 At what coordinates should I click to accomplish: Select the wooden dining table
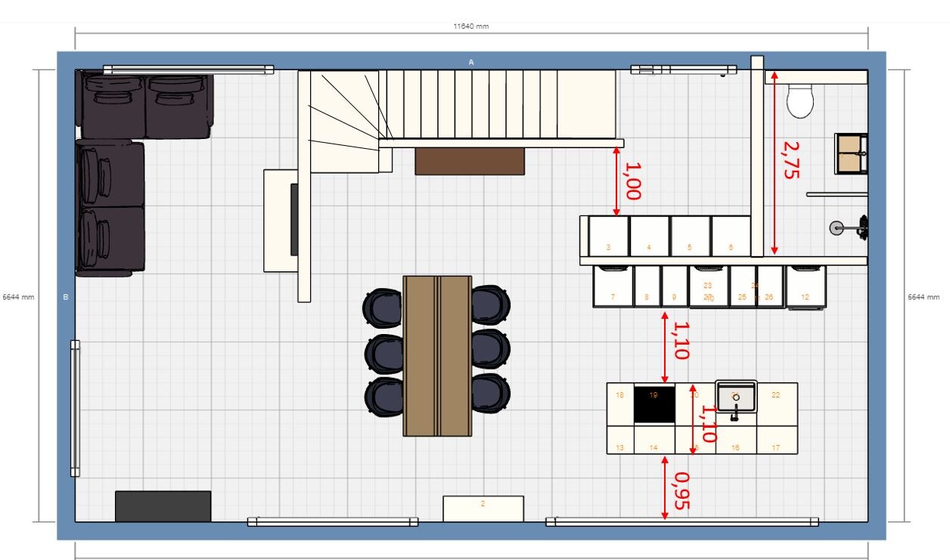tap(438, 356)
